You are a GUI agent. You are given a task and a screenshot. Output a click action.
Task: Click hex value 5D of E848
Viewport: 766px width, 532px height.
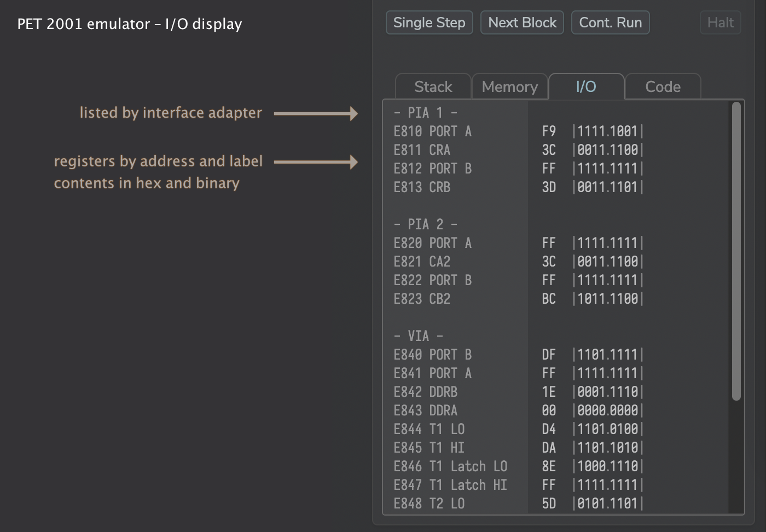(x=549, y=504)
